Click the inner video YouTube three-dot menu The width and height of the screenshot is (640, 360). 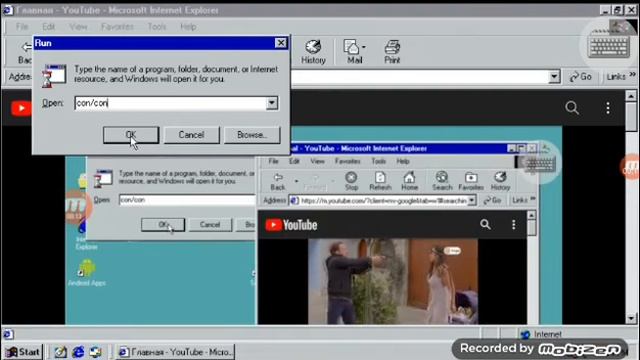[x=513, y=224]
